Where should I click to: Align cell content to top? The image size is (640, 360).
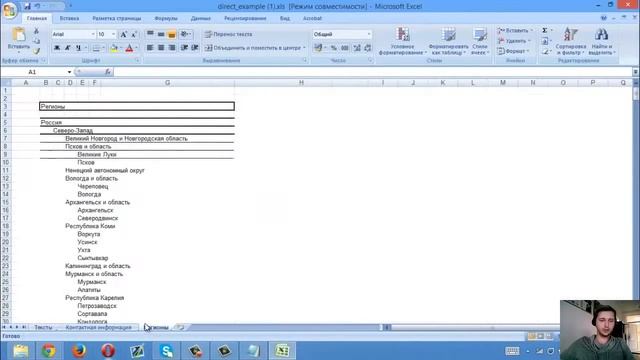tap(150, 34)
